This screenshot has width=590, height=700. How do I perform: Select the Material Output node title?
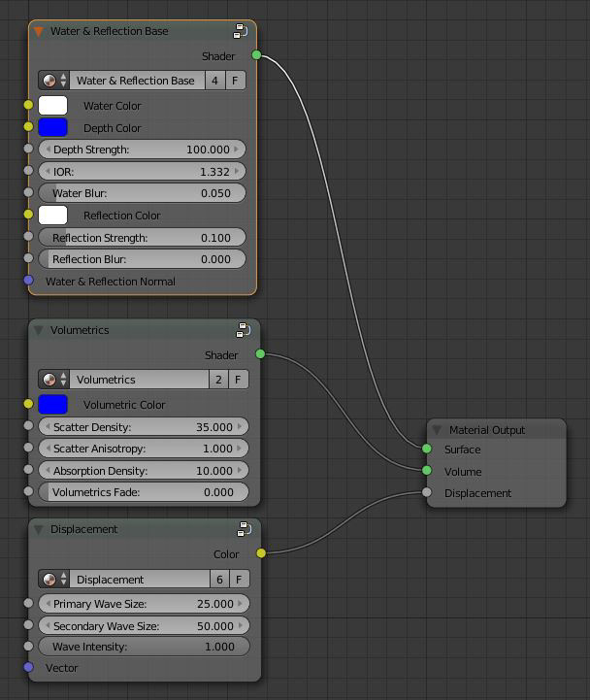pos(487,430)
